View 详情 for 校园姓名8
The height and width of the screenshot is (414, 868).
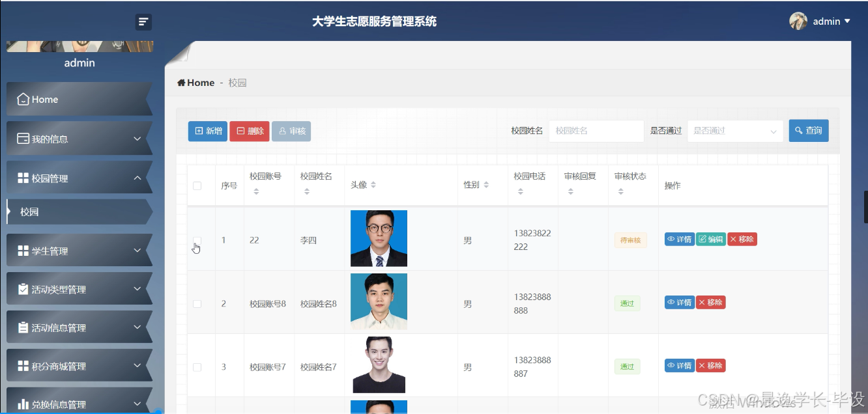[x=680, y=303]
